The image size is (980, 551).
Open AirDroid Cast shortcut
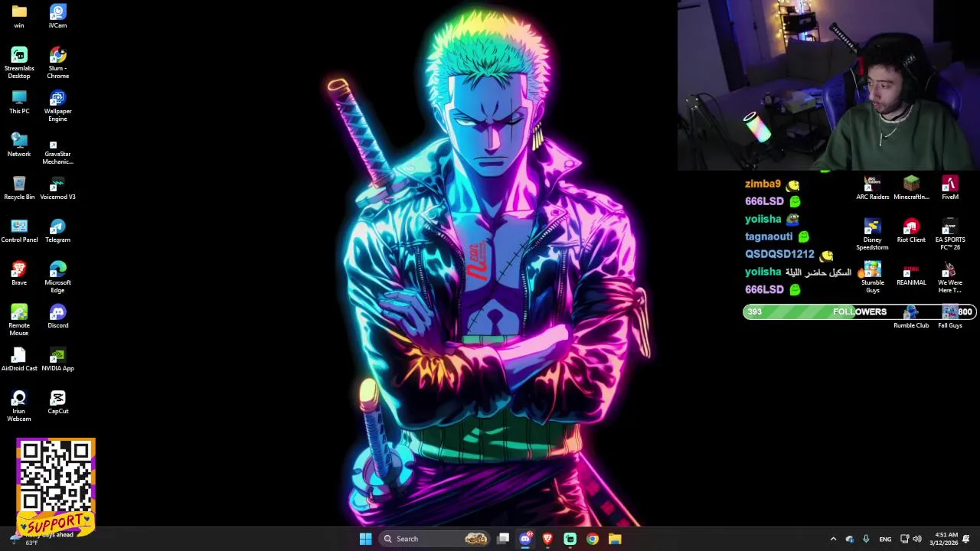coord(19,359)
